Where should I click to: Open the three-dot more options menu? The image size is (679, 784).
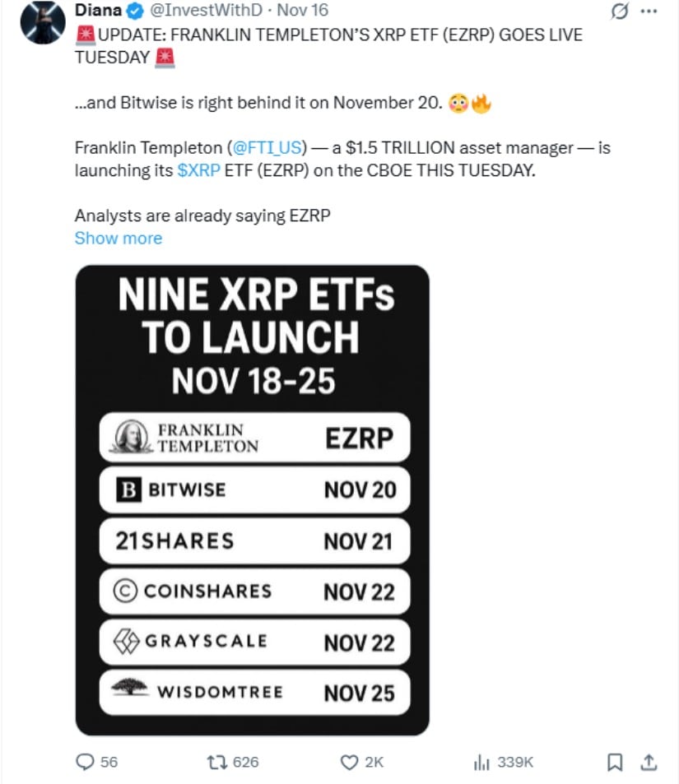point(649,12)
